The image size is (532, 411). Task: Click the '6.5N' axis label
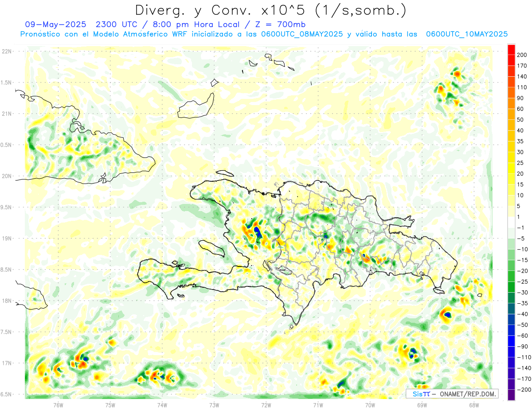6,394
